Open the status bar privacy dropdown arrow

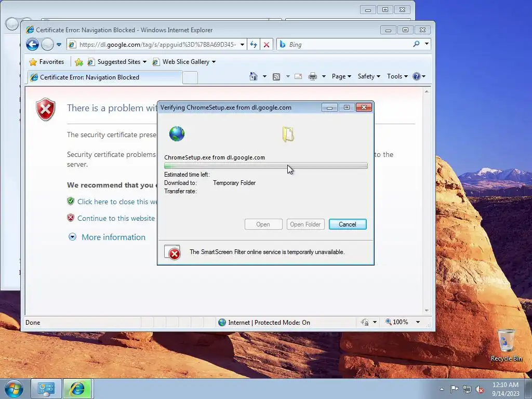375,322
